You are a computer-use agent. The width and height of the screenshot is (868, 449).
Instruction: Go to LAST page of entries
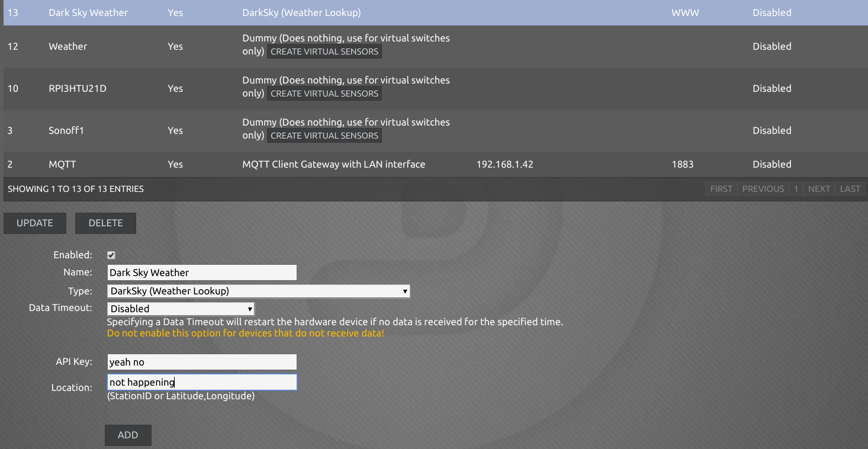pos(850,189)
